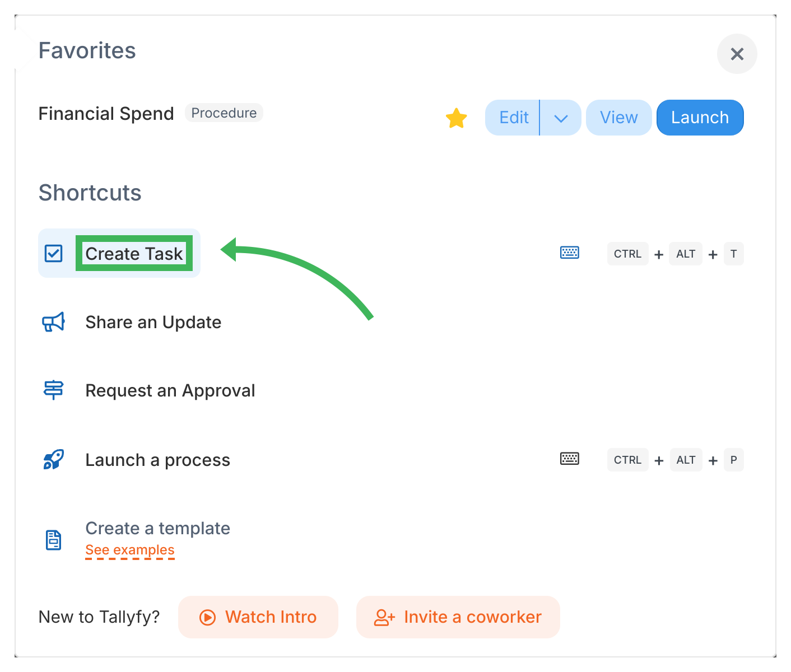Choose the Request an Approval shortcut entry
This screenshot has width=791, height=672.
(170, 390)
